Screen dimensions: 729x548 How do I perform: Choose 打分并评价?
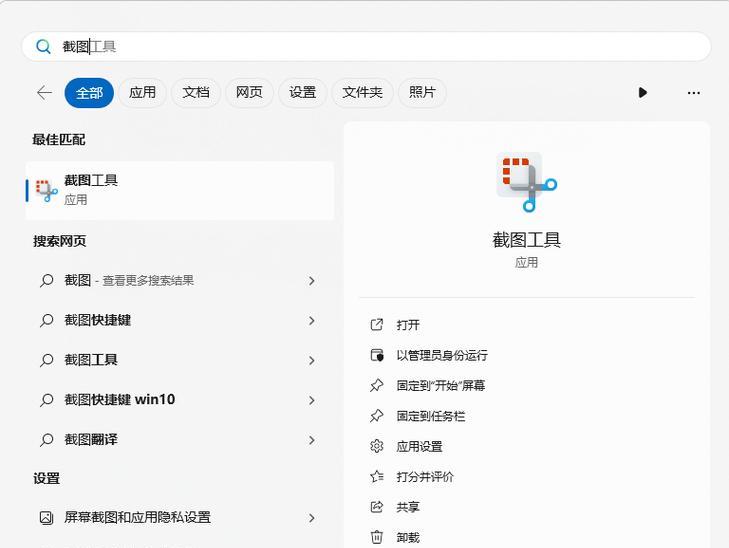tap(425, 477)
